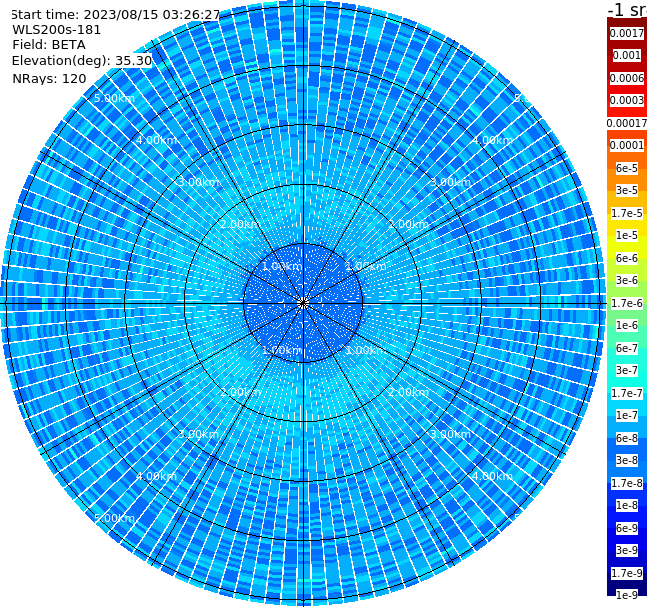Select the 0.0001 colorbar label
The width and height of the screenshot is (647, 607).
[627, 145]
